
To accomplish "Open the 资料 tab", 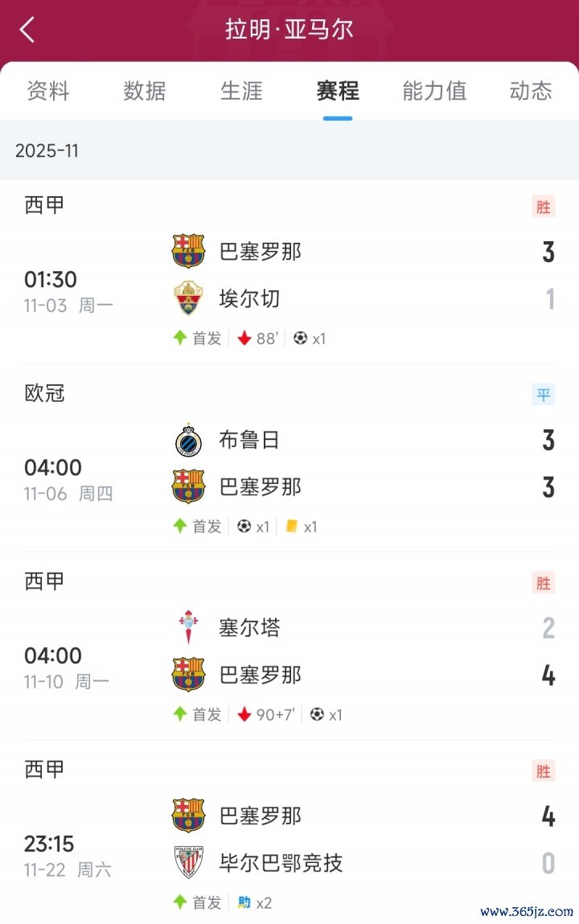I will coord(48,91).
